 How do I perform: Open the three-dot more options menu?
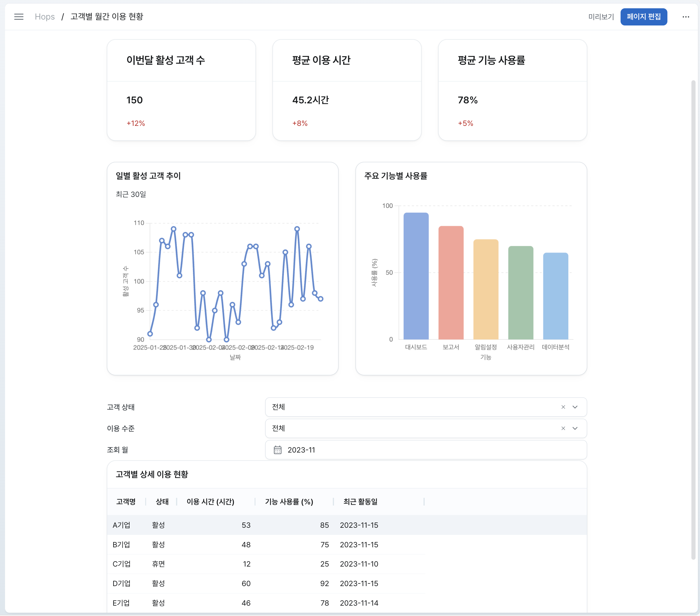pyautogui.click(x=685, y=17)
